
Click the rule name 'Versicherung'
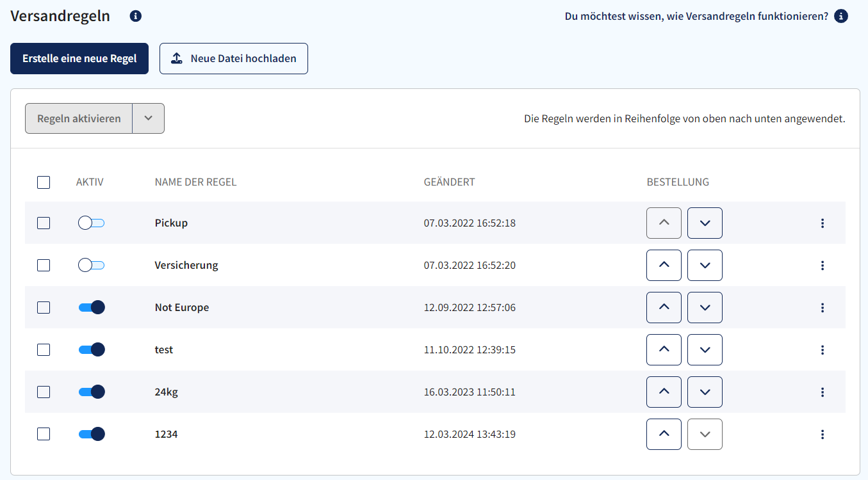(186, 265)
